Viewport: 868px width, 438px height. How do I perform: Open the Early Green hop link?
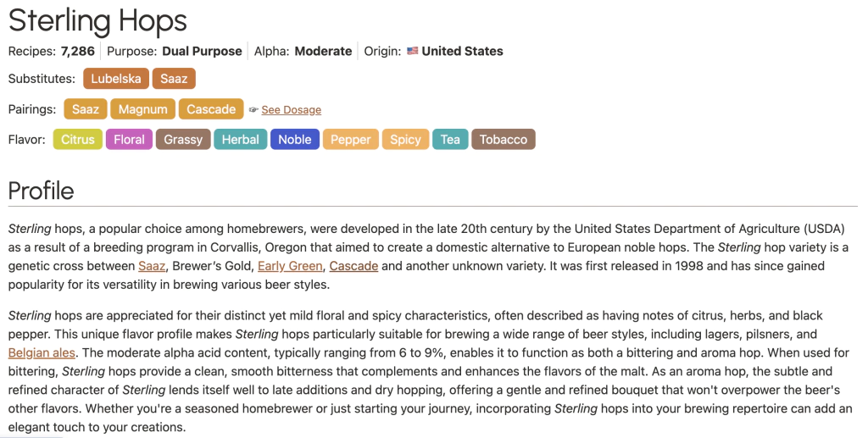290,266
